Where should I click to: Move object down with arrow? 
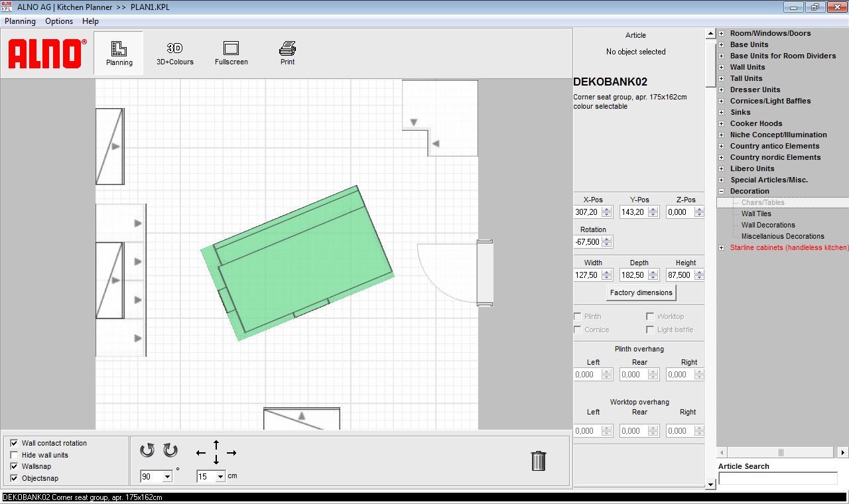(x=216, y=460)
